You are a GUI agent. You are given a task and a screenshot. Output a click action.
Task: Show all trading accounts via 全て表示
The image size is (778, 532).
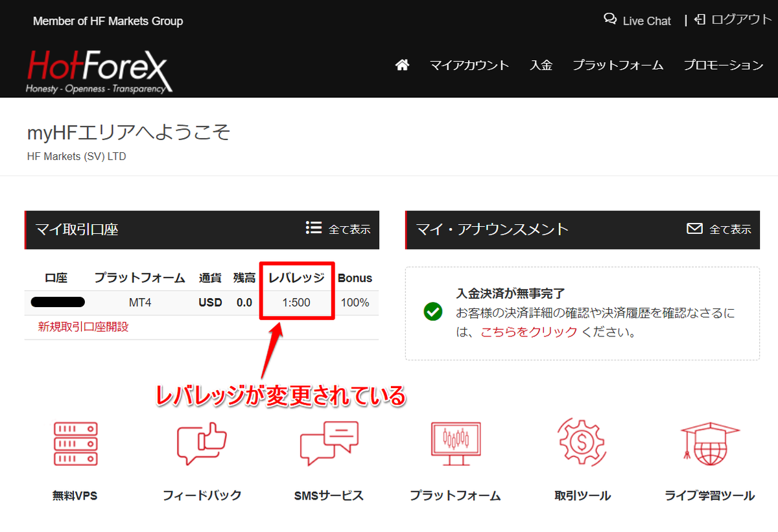349,229
